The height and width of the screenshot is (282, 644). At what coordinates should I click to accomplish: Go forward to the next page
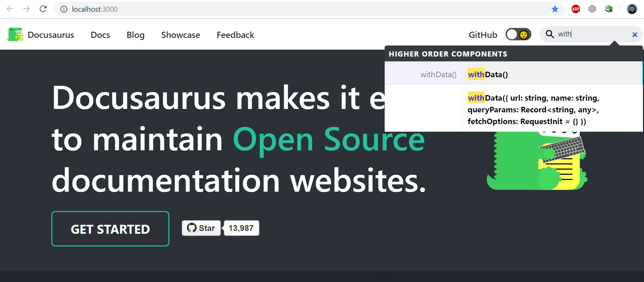27,9
